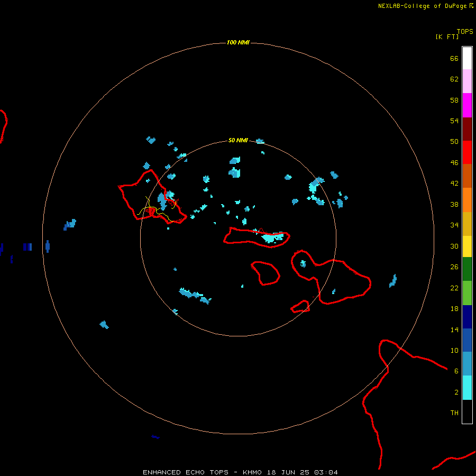This screenshot has width=476, height=476.
Task: Click the TH threshold label
Action: [x=454, y=413]
